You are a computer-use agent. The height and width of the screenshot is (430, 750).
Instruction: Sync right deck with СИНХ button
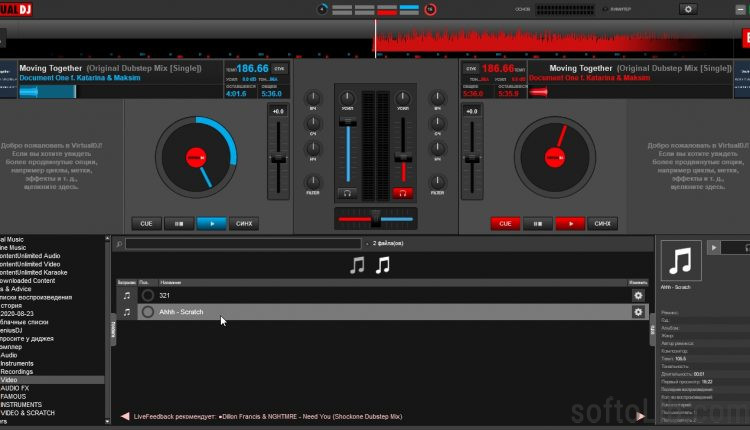point(603,223)
